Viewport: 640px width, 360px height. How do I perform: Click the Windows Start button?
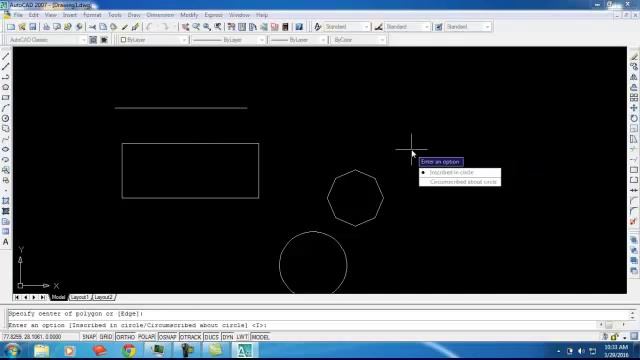[x=11, y=351]
